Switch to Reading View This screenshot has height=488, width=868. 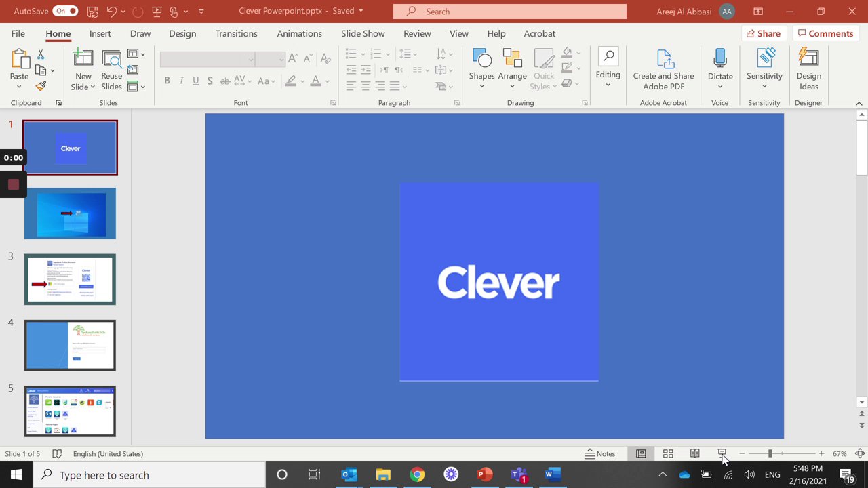coord(695,453)
